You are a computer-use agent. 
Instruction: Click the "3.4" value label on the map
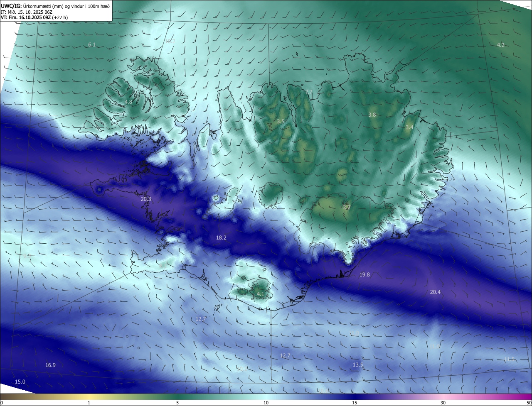click(409, 127)
